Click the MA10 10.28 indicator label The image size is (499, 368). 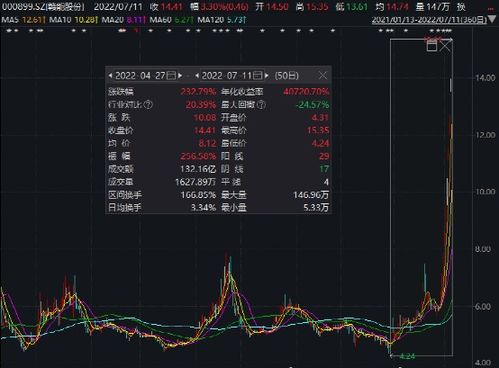(x=73, y=20)
